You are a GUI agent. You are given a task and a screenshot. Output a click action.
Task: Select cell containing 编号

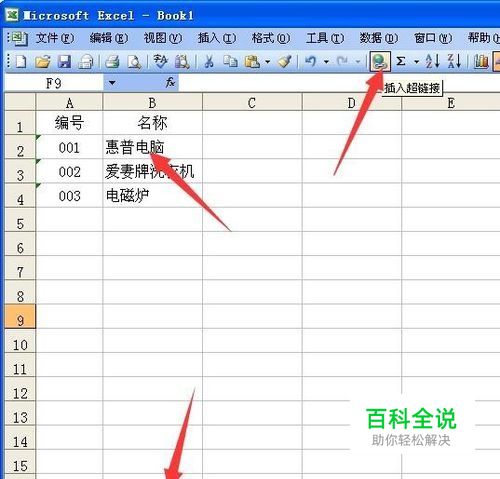click(x=69, y=123)
